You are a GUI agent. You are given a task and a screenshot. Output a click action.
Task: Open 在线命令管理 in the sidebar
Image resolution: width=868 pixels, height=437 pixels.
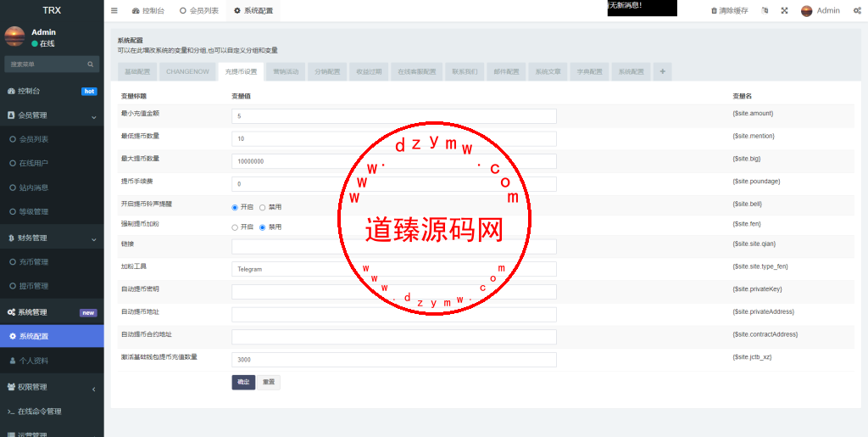(52, 412)
